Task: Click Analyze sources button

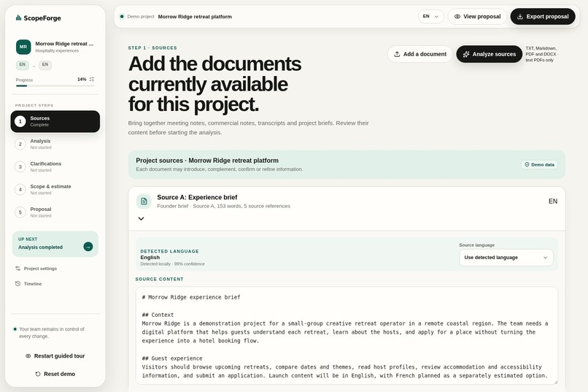Action: [x=489, y=54]
